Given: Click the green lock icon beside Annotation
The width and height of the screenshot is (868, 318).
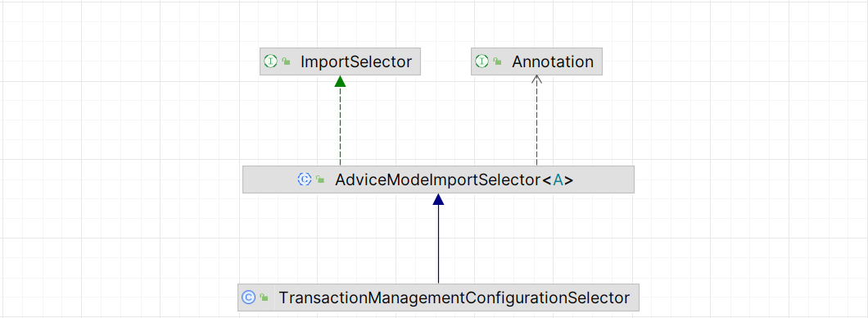Looking at the screenshot, I should [x=498, y=61].
